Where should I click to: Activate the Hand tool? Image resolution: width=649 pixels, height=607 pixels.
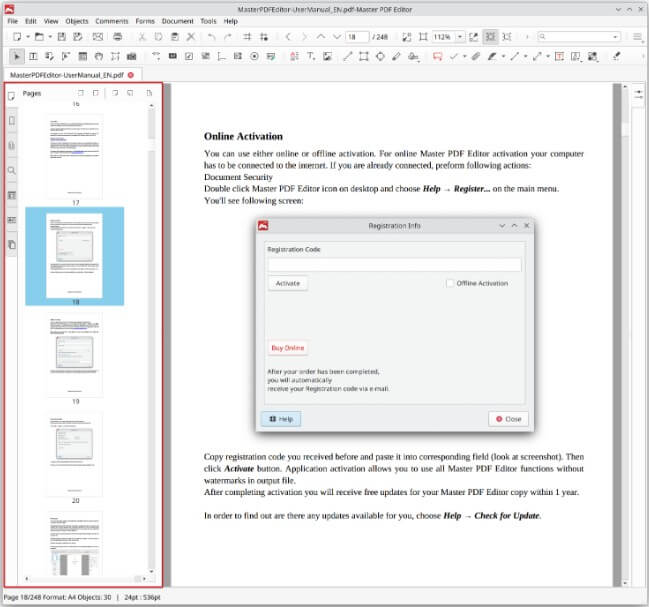click(99, 56)
